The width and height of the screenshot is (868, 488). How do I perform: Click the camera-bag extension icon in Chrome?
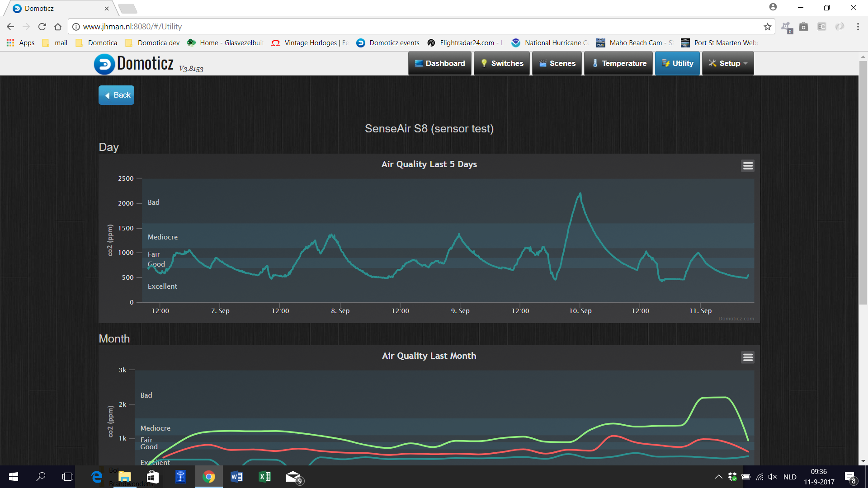tap(803, 27)
